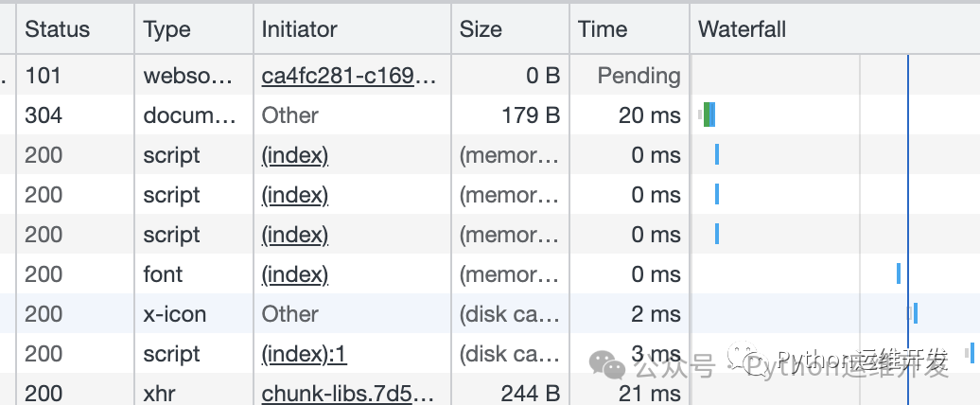The height and width of the screenshot is (405, 980).
Task: Sort requests by the Type column header
Action: [x=167, y=29]
